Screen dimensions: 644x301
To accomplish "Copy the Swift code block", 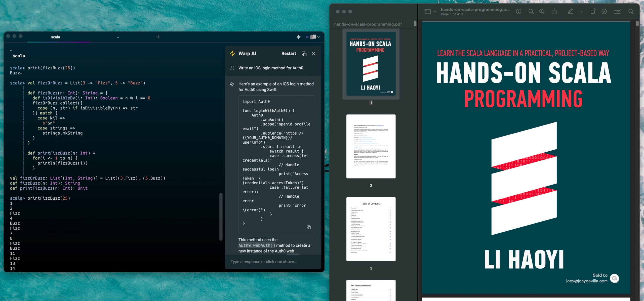I will pos(309,227).
